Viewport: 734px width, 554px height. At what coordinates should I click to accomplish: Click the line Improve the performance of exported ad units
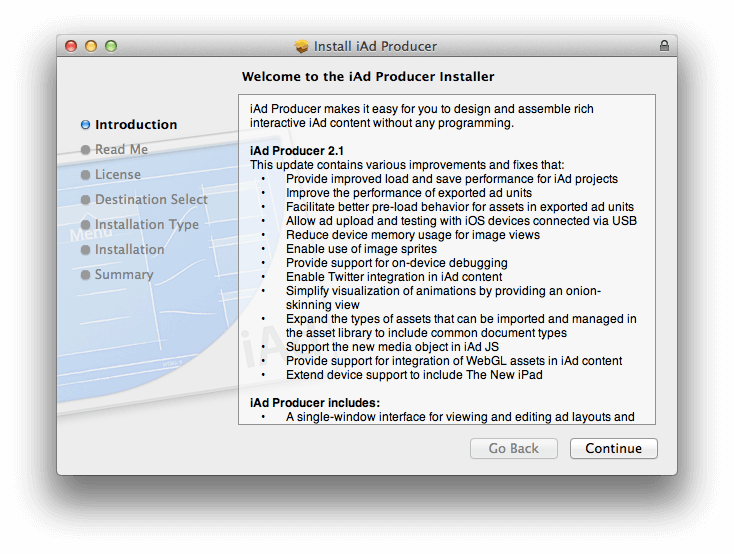tap(409, 193)
